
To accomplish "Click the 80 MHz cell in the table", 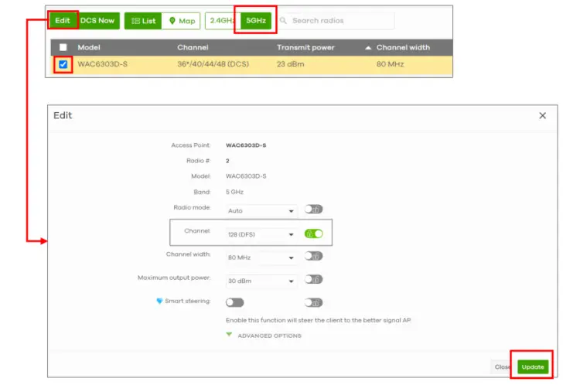I will [391, 64].
